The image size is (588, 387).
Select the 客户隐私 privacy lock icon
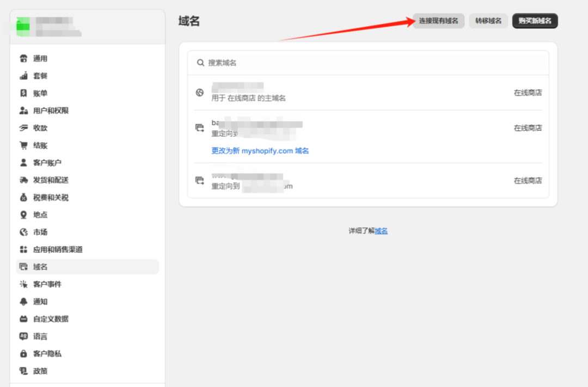click(23, 353)
